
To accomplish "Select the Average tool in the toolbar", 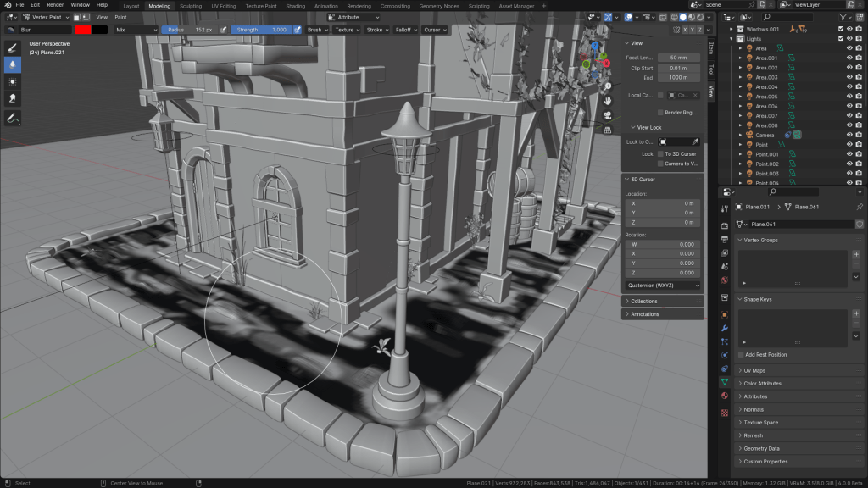I will click(14, 82).
